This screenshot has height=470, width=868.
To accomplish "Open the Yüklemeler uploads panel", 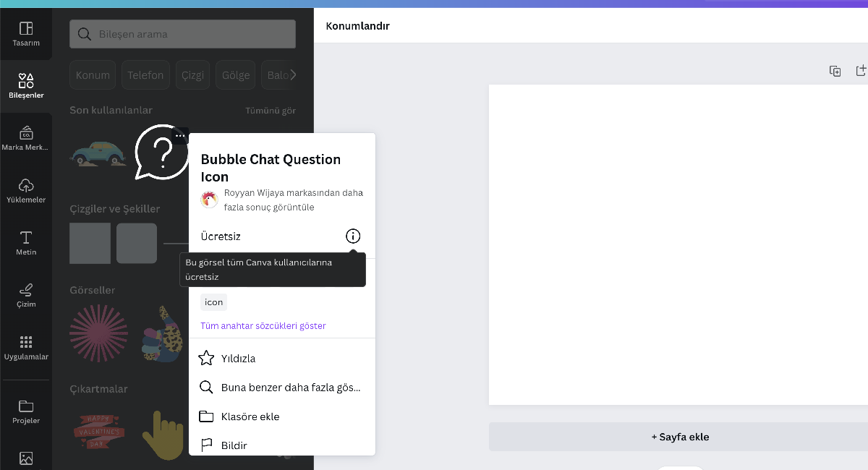I will coord(26,190).
